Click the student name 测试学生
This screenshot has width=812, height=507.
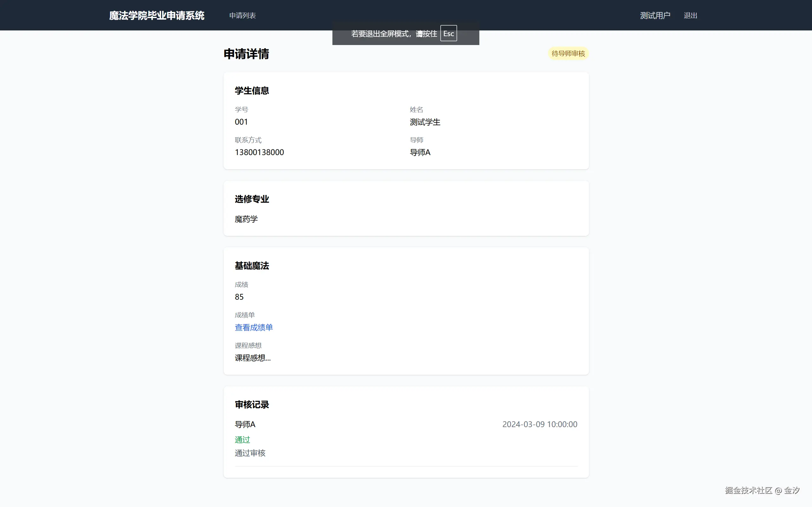425,122
